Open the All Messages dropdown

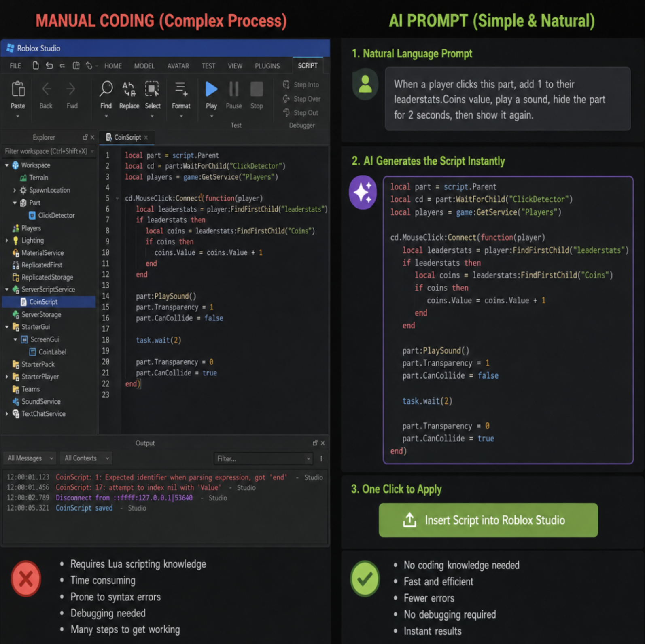(30, 458)
